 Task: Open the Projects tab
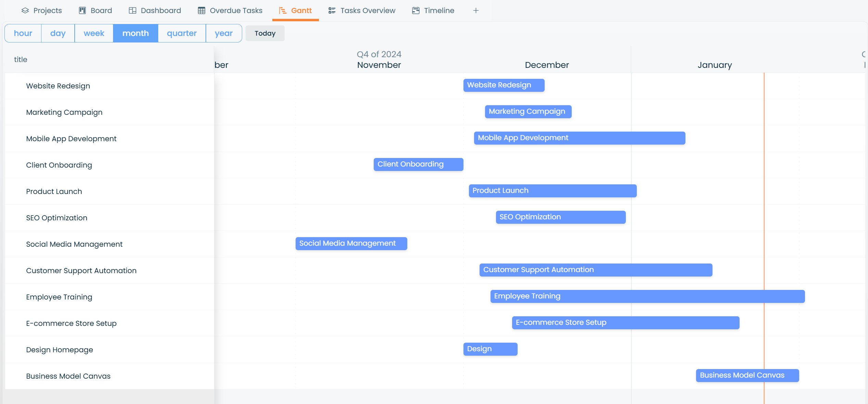(41, 11)
